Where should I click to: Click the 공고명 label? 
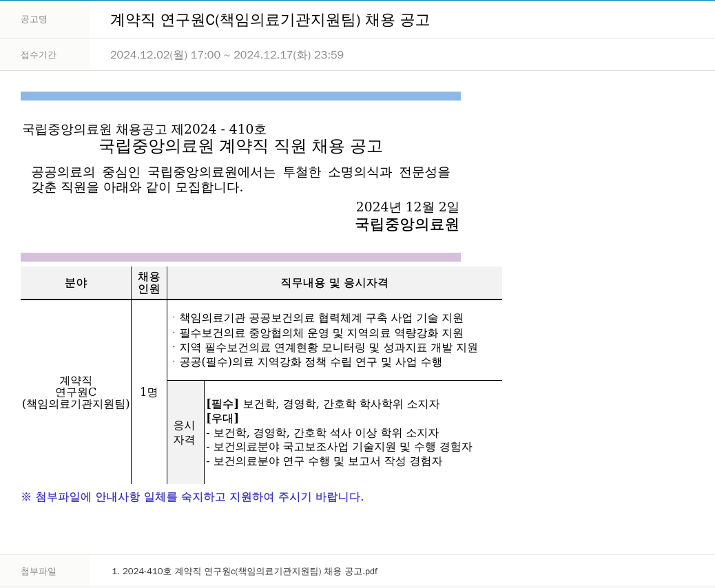pyautogui.click(x=34, y=19)
